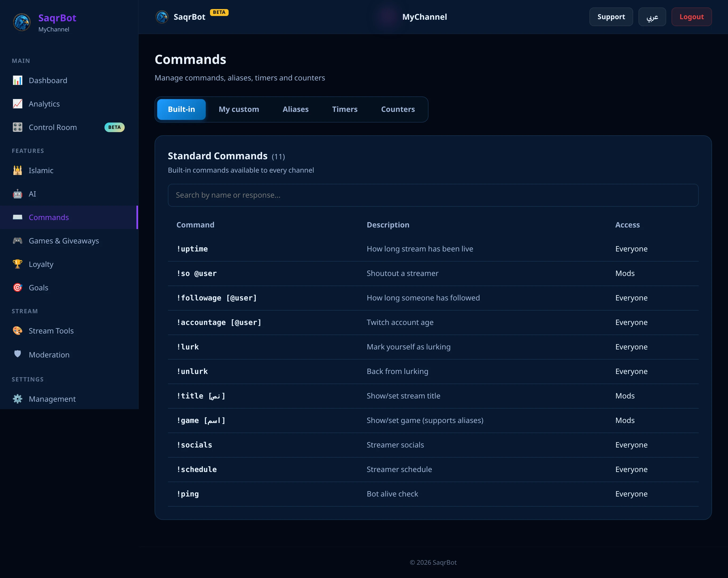Select the Built-in tab

pos(181,109)
